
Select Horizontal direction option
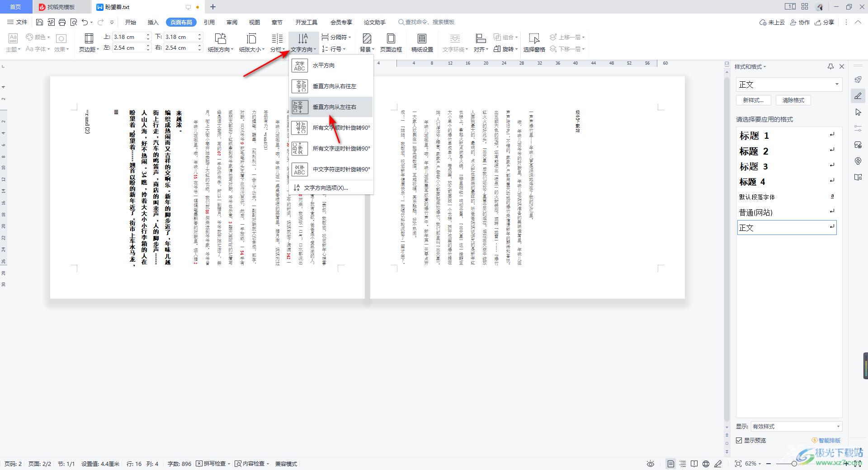point(331,66)
